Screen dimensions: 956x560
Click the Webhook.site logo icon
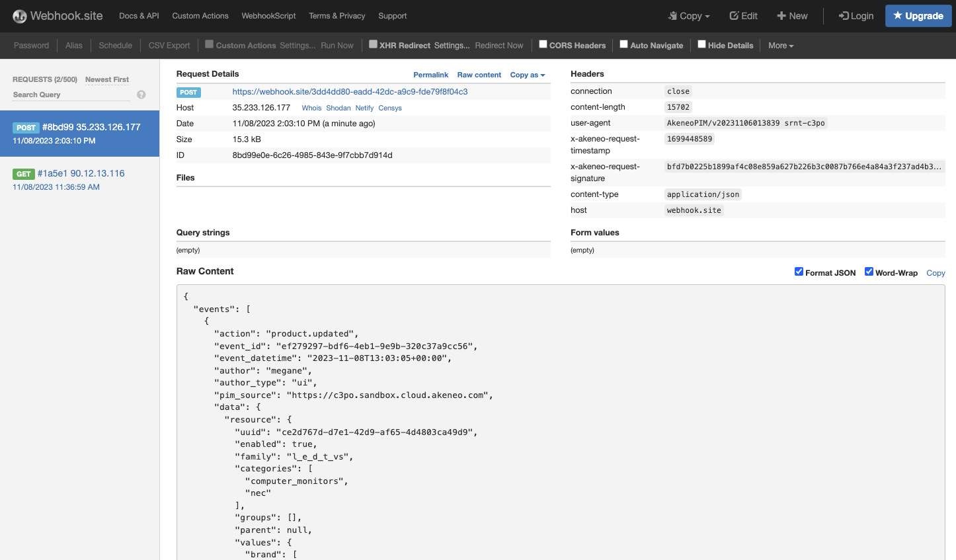point(20,16)
